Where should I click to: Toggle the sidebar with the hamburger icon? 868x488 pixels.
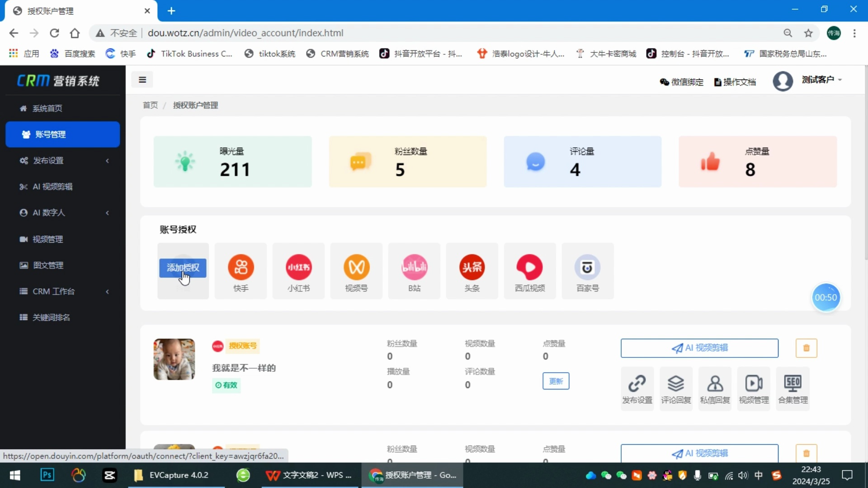coord(142,80)
